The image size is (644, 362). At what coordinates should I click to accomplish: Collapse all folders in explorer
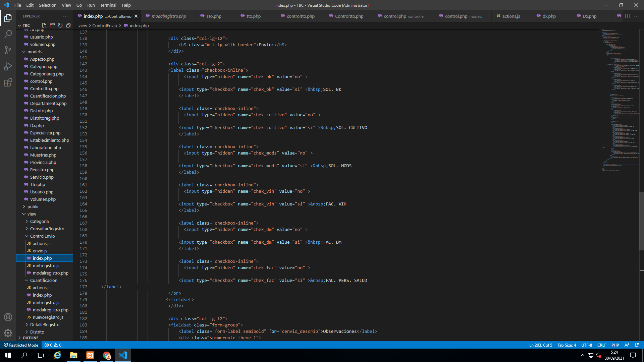(68, 25)
